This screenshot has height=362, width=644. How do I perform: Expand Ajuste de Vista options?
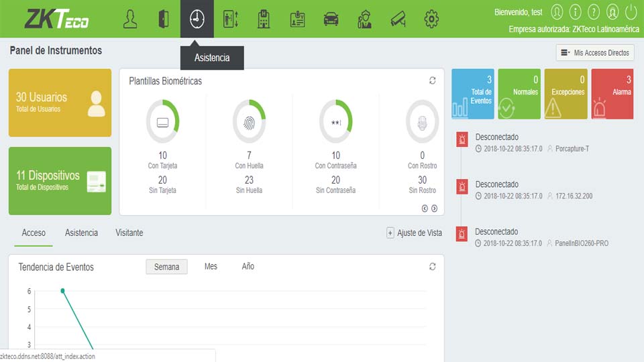(414, 233)
